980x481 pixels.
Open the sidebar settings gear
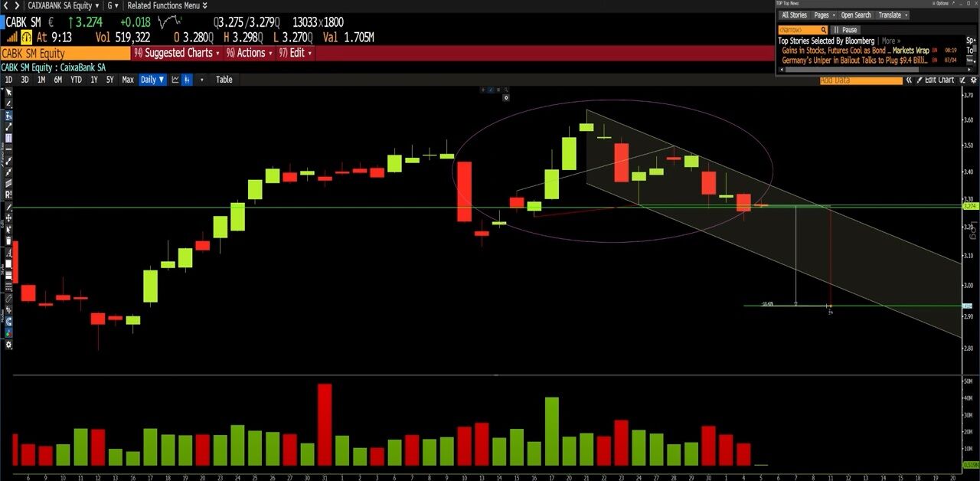(x=8, y=345)
